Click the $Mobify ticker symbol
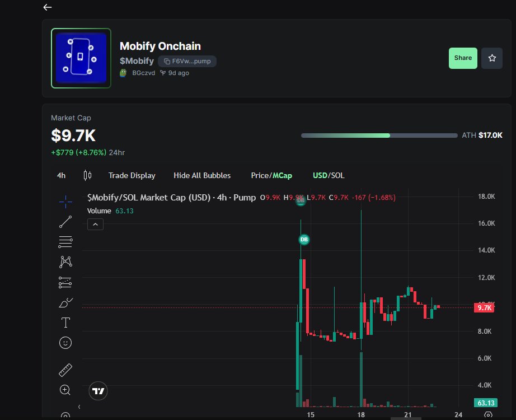516x420 pixels. point(137,61)
